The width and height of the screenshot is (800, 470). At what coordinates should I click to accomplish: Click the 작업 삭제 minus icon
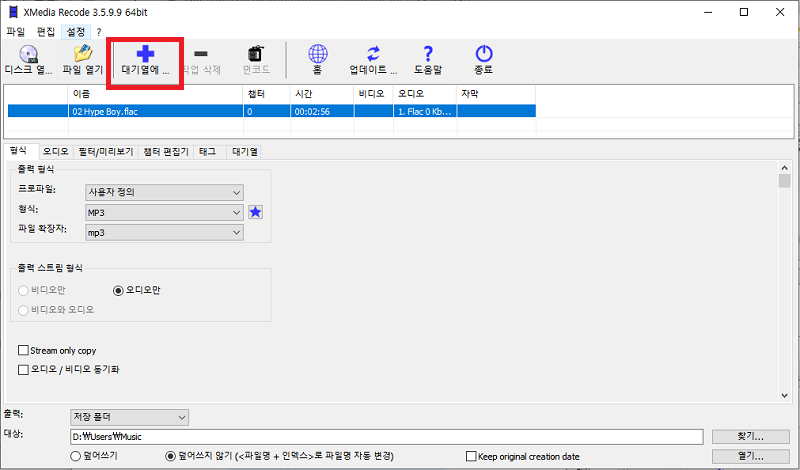tap(201, 54)
